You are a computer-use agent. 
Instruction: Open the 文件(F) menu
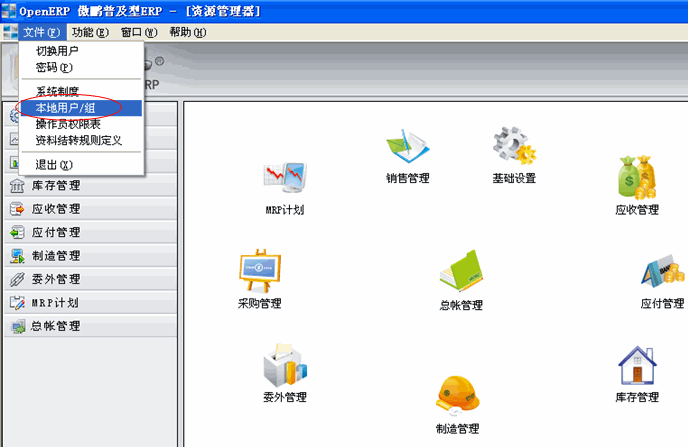[42, 32]
